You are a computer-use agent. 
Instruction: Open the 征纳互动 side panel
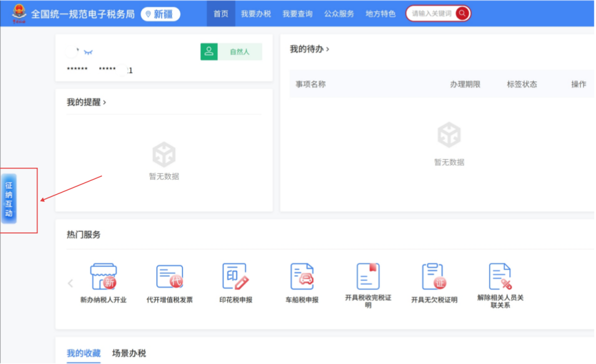click(x=9, y=199)
